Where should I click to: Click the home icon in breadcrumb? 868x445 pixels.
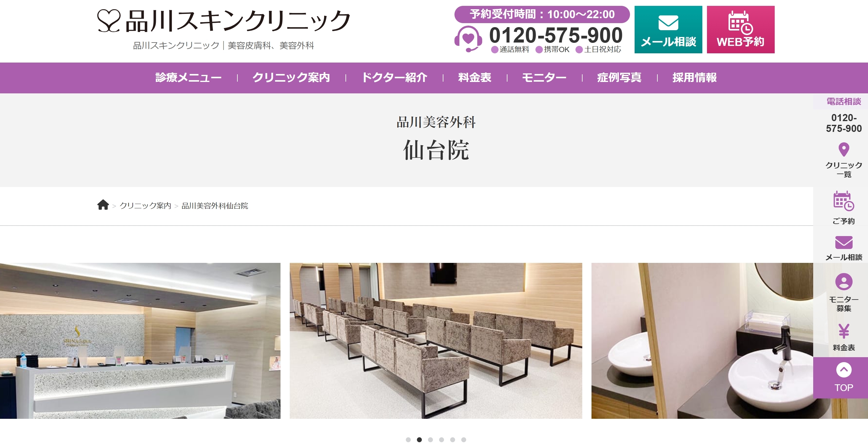pos(103,205)
